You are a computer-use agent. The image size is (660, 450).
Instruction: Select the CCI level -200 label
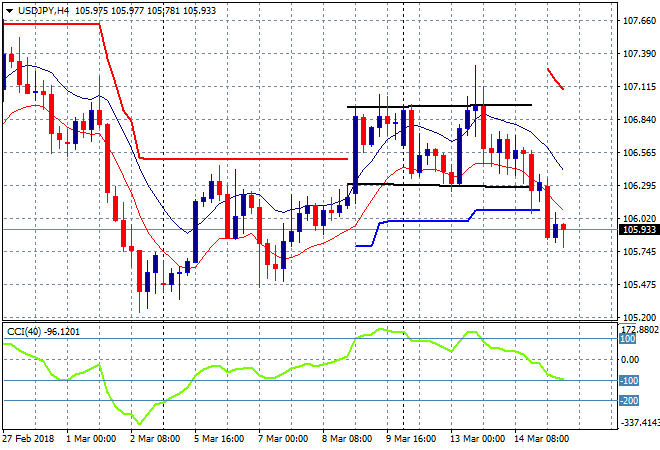click(629, 400)
